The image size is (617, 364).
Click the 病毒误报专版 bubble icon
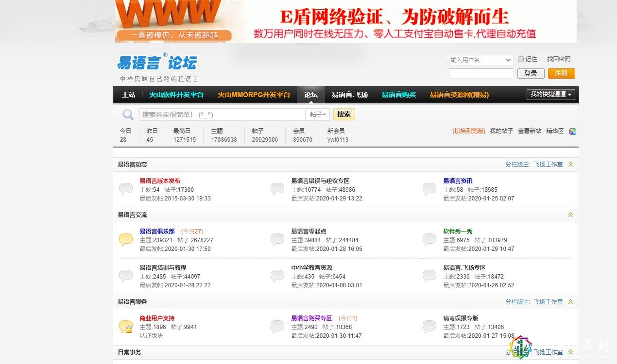[429, 326]
